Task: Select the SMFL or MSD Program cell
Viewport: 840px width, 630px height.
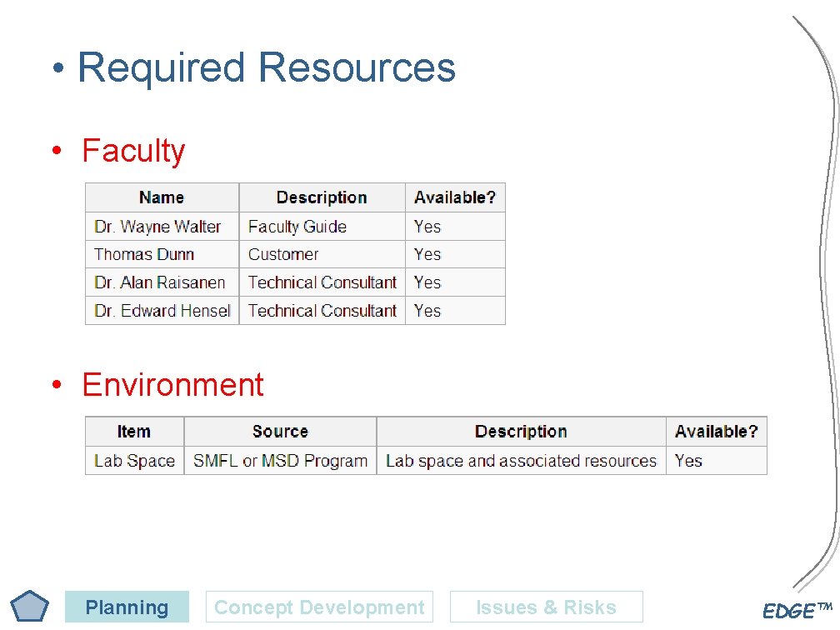Action: (280, 460)
